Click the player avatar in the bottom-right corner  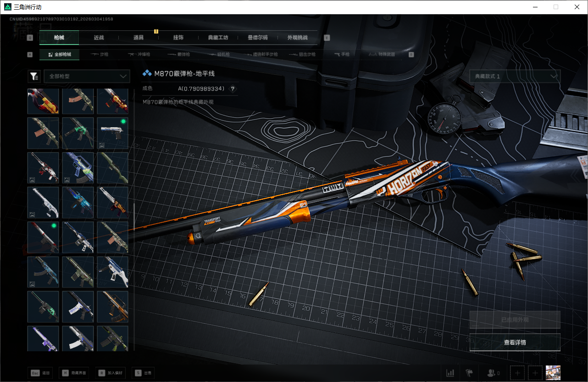pyautogui.click(x=553, y=373)
